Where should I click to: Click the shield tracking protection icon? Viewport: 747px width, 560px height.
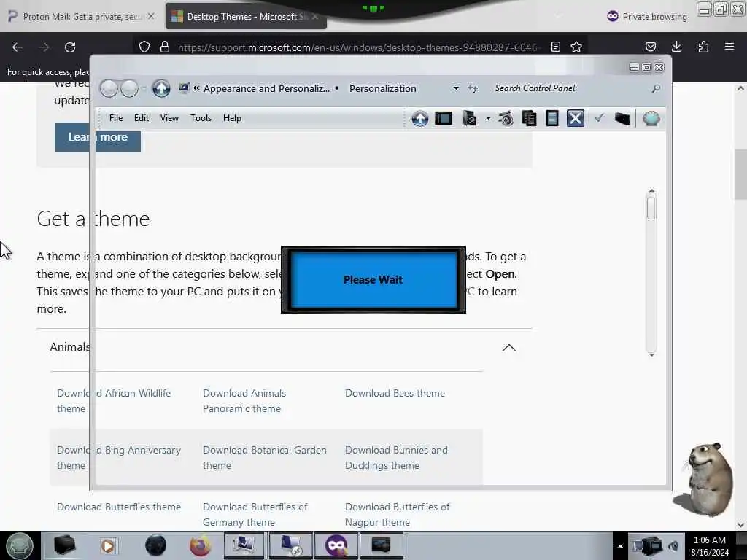click(x=144, y=47)
